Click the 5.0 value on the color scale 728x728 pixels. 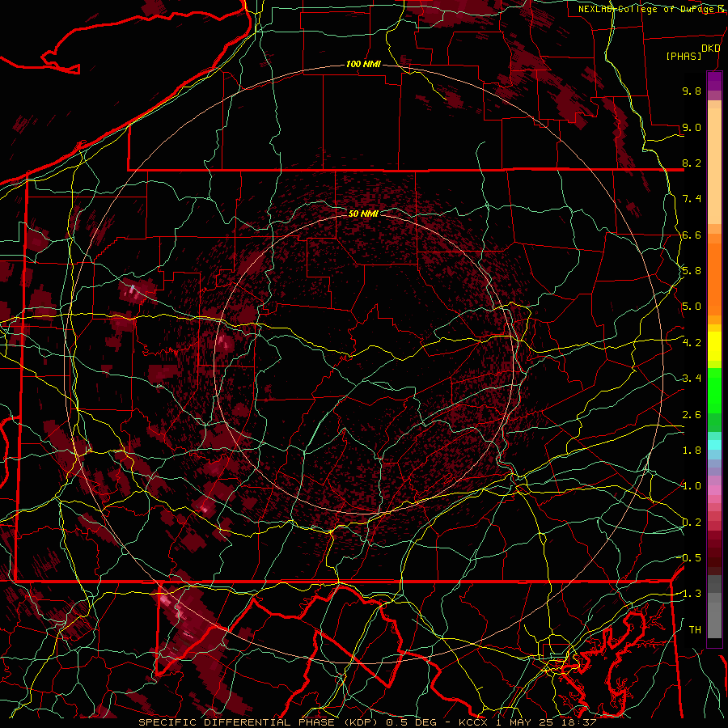pyautogui.click(x=692, y=307)
